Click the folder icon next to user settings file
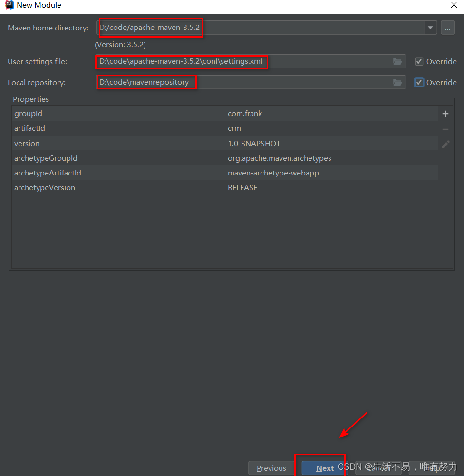464x476 pixels. coord(397,61)
